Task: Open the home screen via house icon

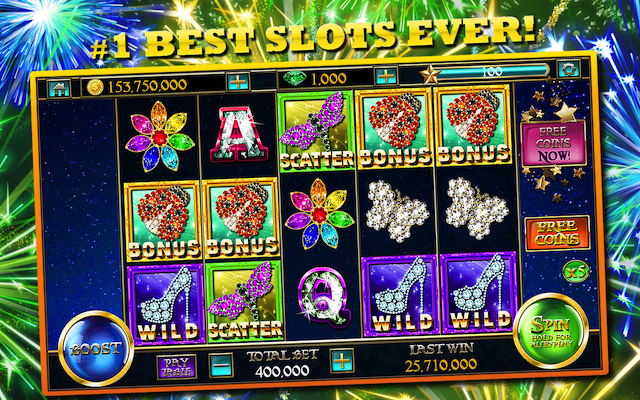Action: [59, 89]
